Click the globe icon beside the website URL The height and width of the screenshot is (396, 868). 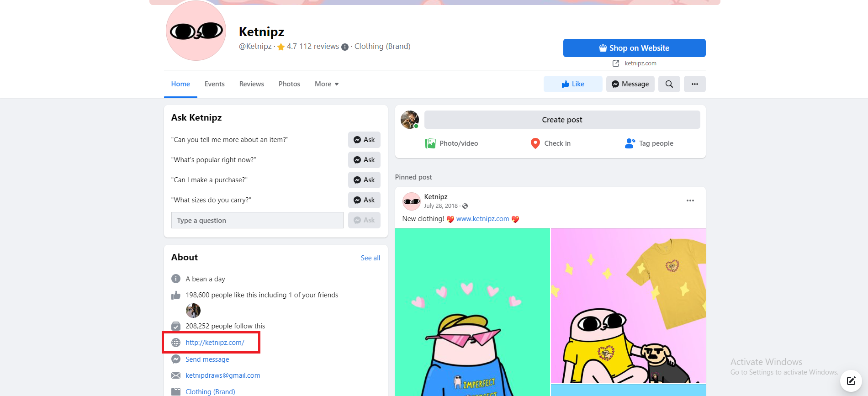tap(176, 343)
